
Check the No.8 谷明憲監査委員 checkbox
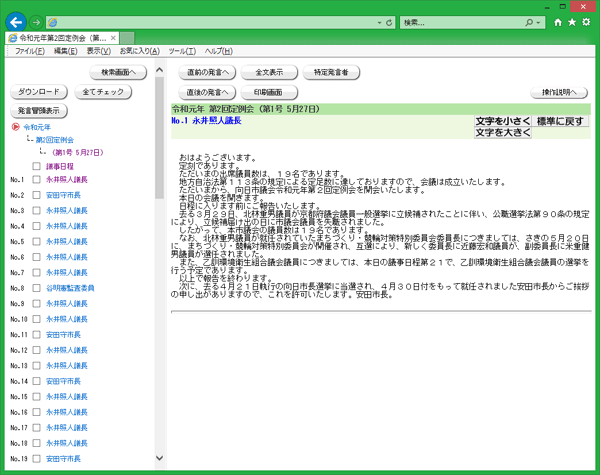[x=36, y=288]
